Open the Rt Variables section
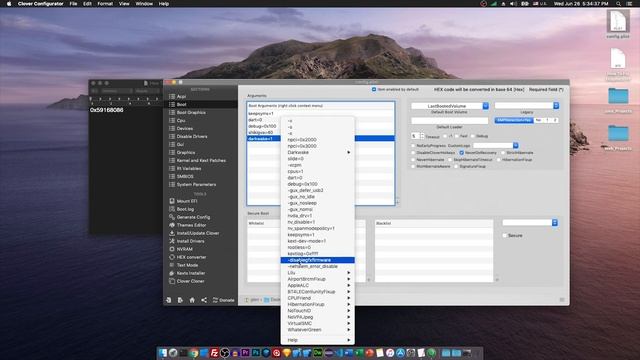The image size is (640, 360). [189, 169]
